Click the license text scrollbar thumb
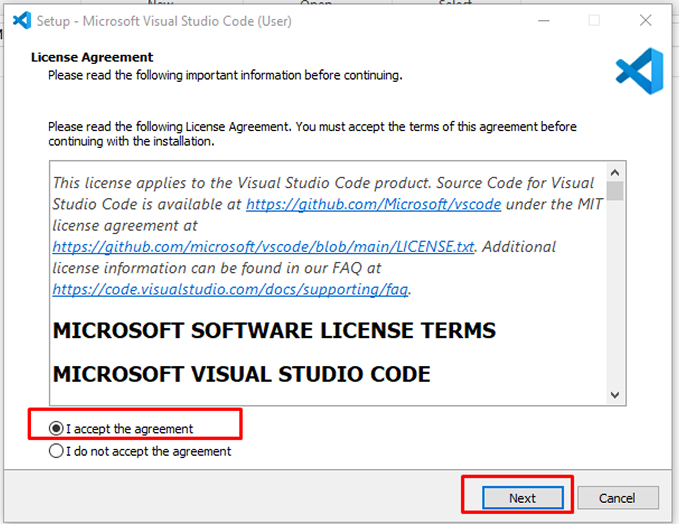The height and width of the screenshot is (524, 679). click(x=614, y=191)
